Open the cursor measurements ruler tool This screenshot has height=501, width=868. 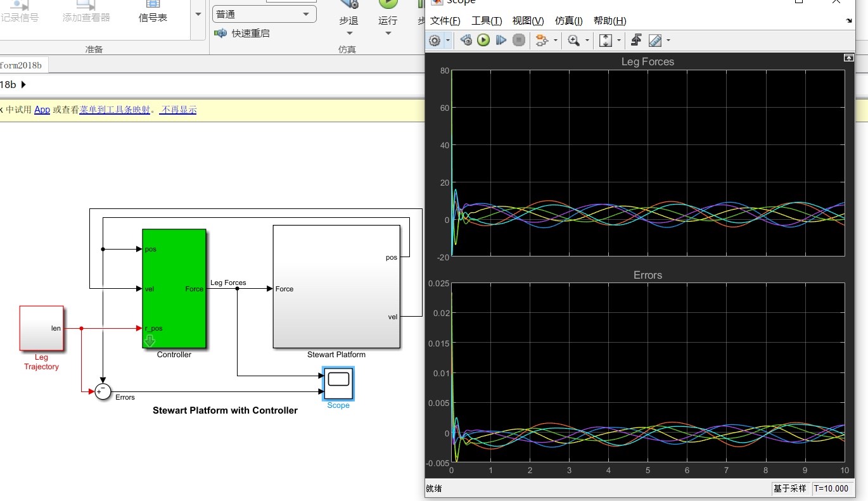coord(655,41)
